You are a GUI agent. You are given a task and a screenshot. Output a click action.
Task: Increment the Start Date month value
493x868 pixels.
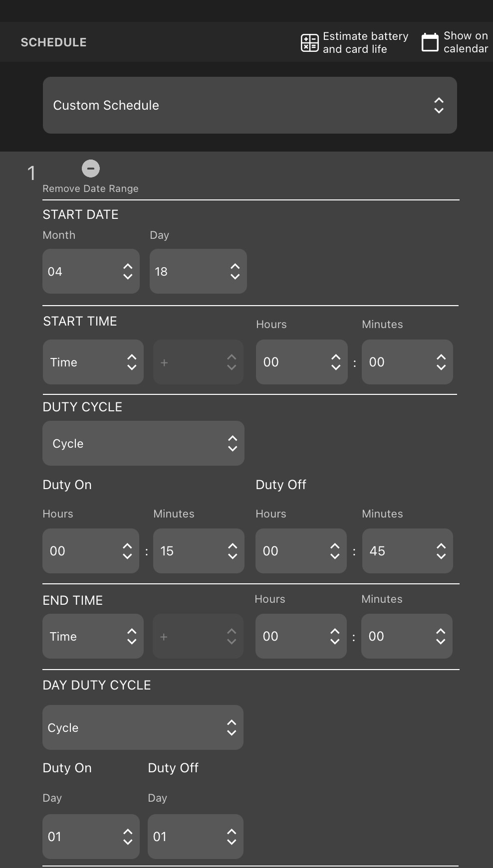[127, 265]
